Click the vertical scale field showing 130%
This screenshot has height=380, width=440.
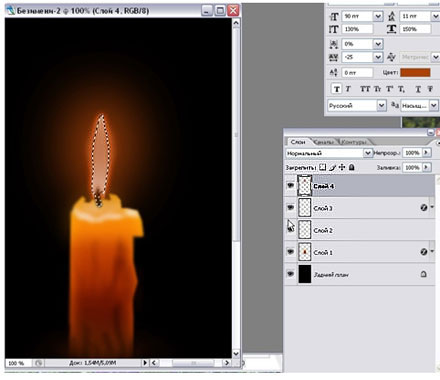357,29
